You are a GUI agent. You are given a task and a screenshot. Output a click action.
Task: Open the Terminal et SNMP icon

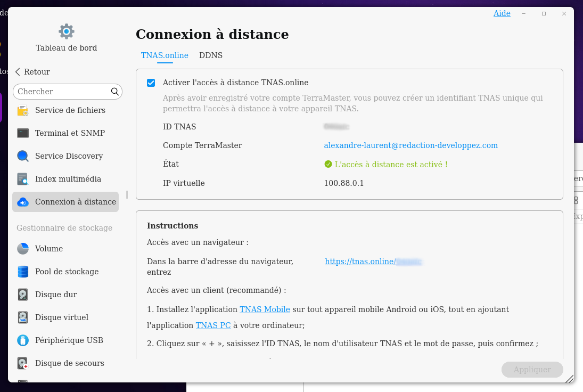(23, 133)
